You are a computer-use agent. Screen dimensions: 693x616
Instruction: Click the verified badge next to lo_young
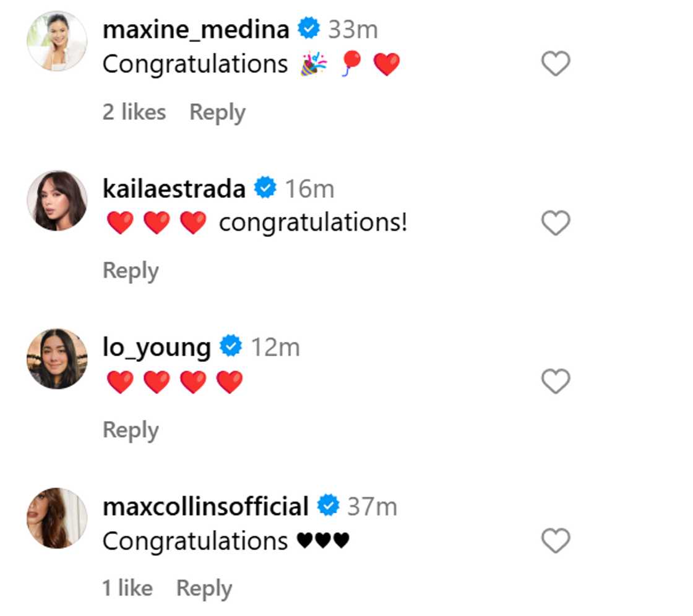click(x=231, y=346)
